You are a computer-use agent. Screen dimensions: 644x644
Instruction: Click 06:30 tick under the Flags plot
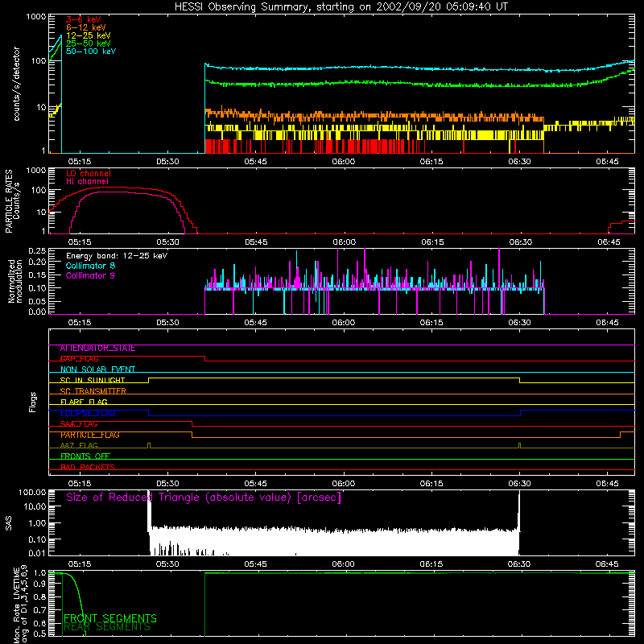(x=519, y=484)
